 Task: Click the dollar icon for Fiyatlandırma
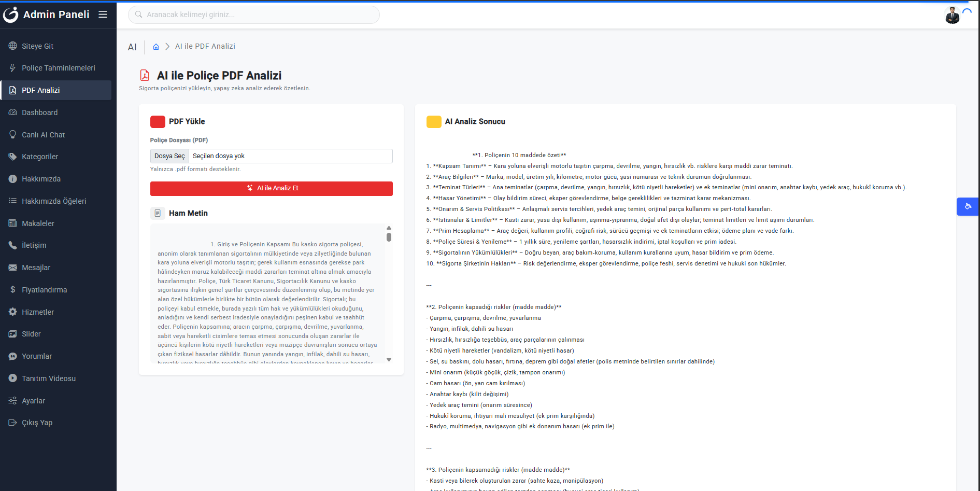(12, 290)
